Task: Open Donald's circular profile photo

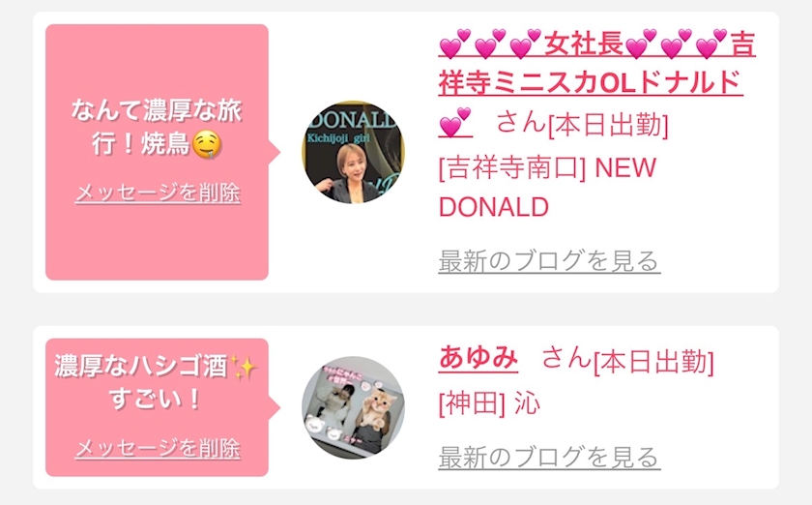Action: pos(353,152)
